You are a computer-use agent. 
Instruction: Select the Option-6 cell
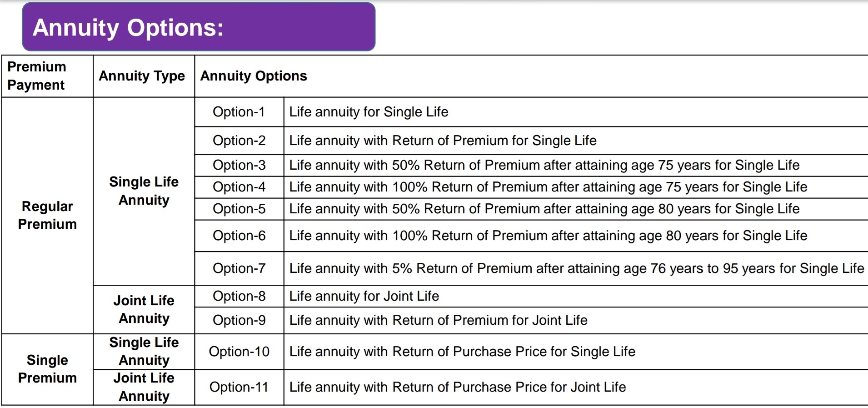[x=239, y=236]
